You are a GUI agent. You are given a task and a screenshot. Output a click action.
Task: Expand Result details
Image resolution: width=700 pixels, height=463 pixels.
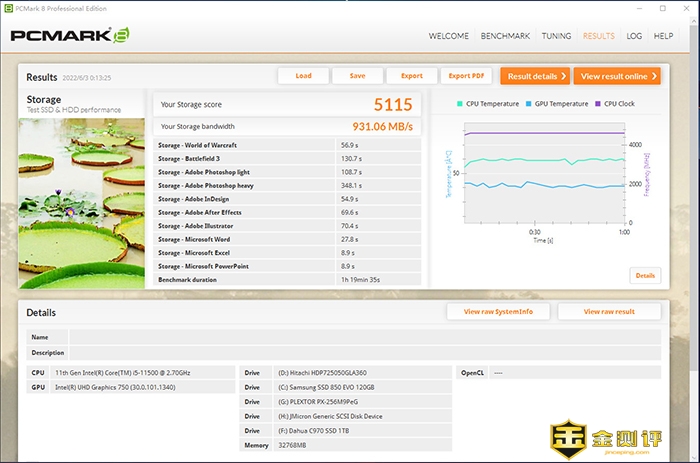point(535,76)
